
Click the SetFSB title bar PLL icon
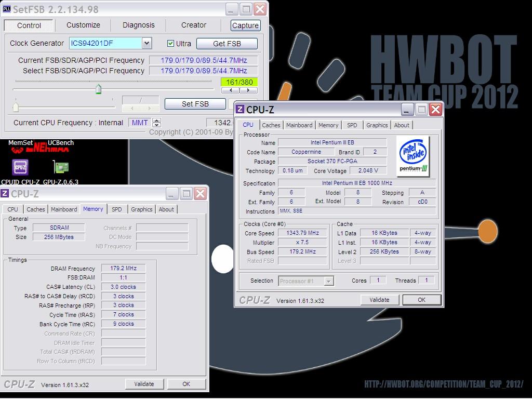(6, 9)
